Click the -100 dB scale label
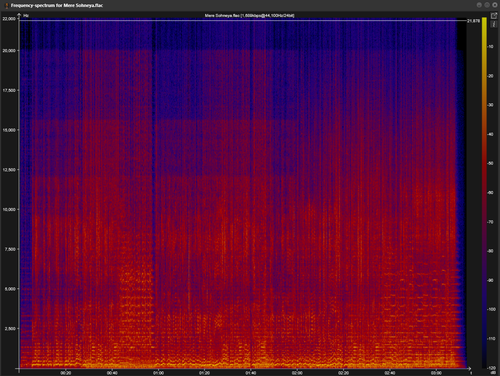500x376 pixels. (x=491, y=309)
